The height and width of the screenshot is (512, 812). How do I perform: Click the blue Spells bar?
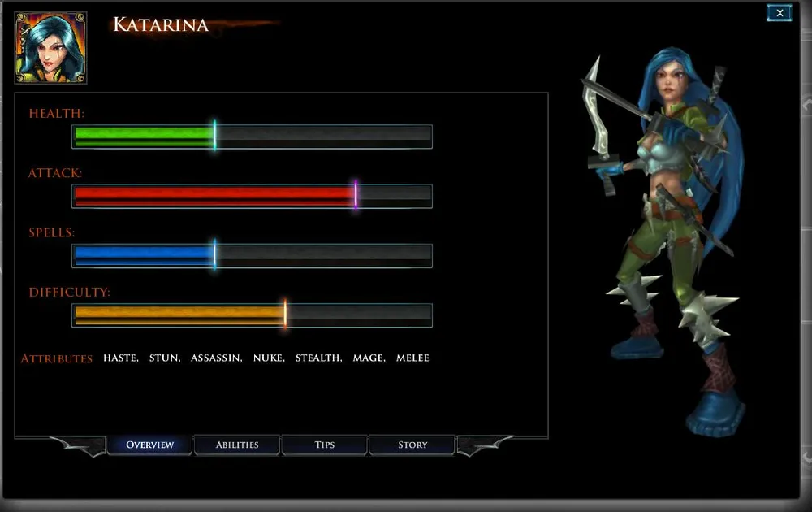pyautogui.click(x=253, y=256)
